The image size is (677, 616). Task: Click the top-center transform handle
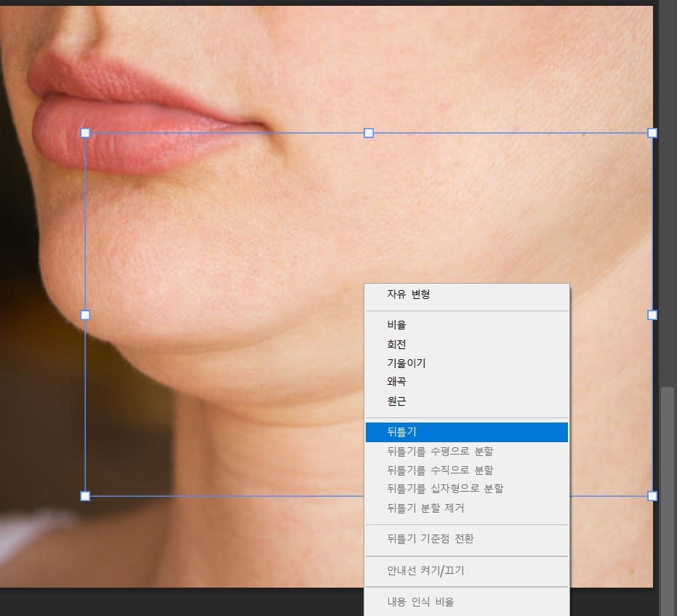[x=368, y=133]
